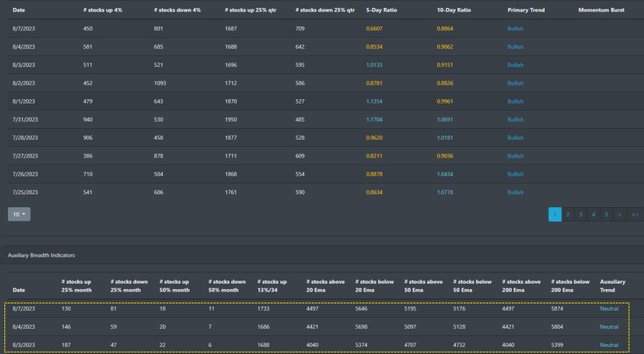Click # stocks above 50 Ema header
Viewport: 644px width, 354px height.
click(424, 286)
